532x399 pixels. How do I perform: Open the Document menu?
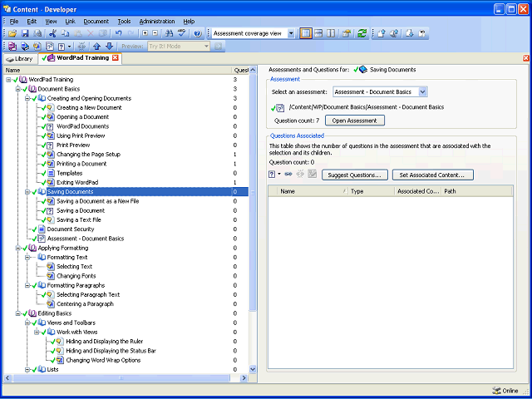pyautogui.click(x=96, y=22)
